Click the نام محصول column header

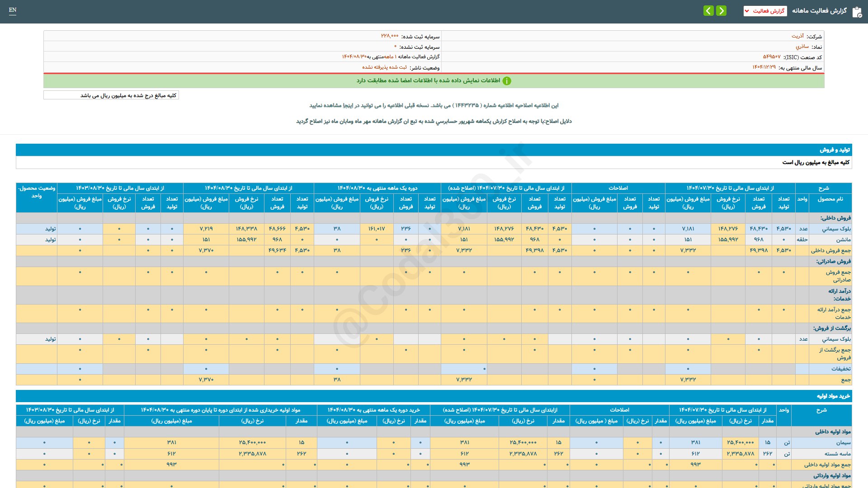[830, 199]
